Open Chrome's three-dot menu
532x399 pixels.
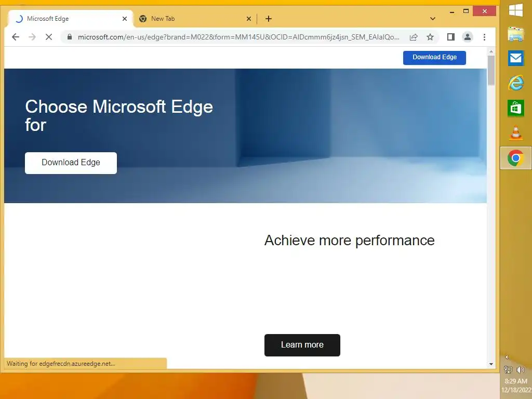[485, 37]
